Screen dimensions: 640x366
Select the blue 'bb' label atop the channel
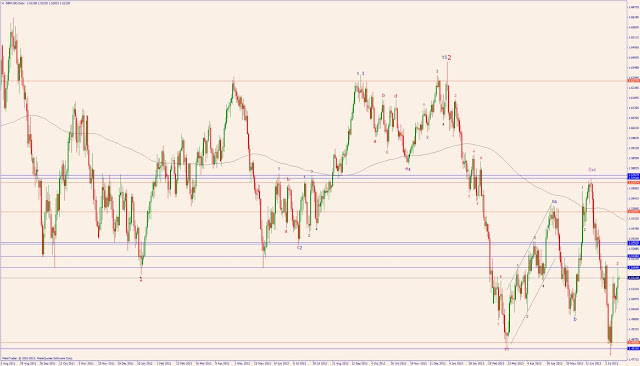[554, 202]
